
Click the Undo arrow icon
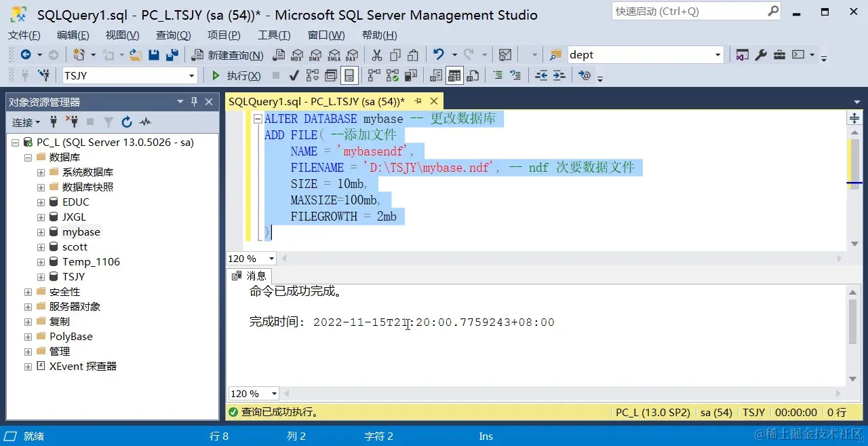tap(438, 55)
